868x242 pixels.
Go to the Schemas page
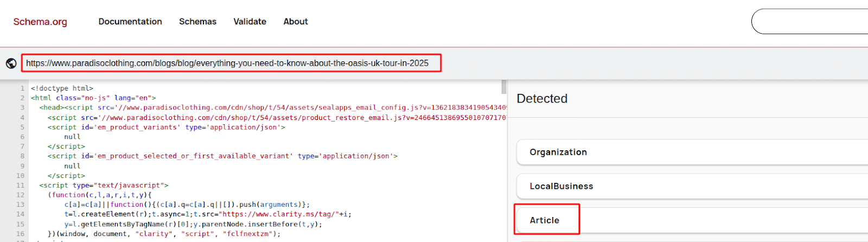click(197, 22)
